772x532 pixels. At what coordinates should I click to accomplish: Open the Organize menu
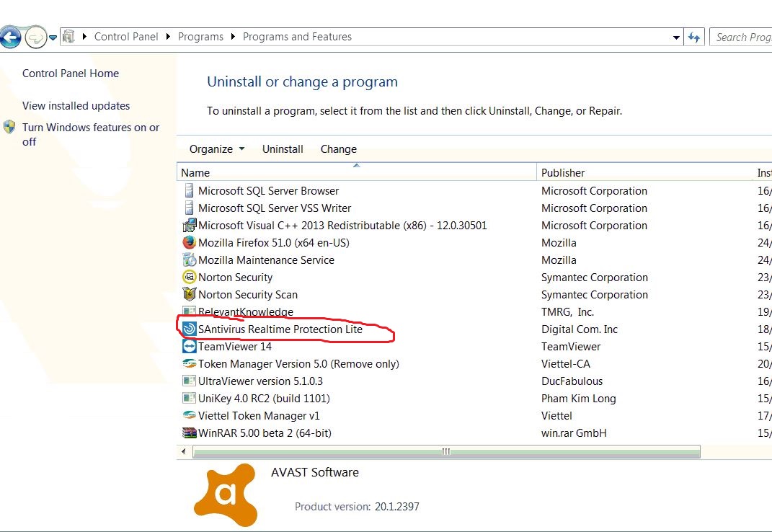click(x=217, y=148)
